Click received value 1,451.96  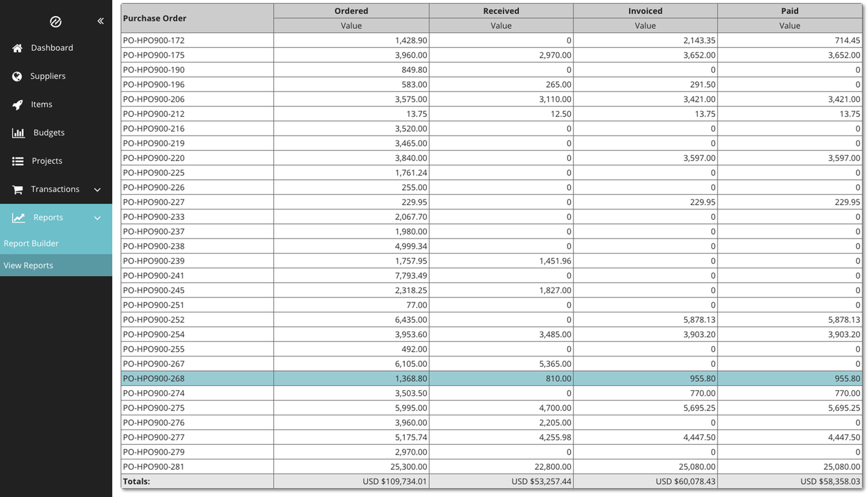point(556,261)
